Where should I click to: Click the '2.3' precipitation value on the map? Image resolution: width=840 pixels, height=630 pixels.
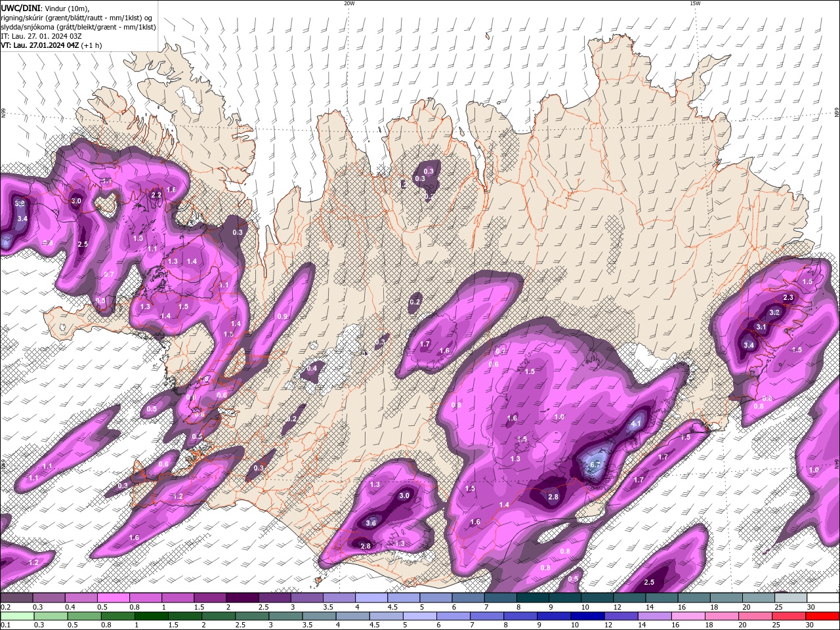788,298
